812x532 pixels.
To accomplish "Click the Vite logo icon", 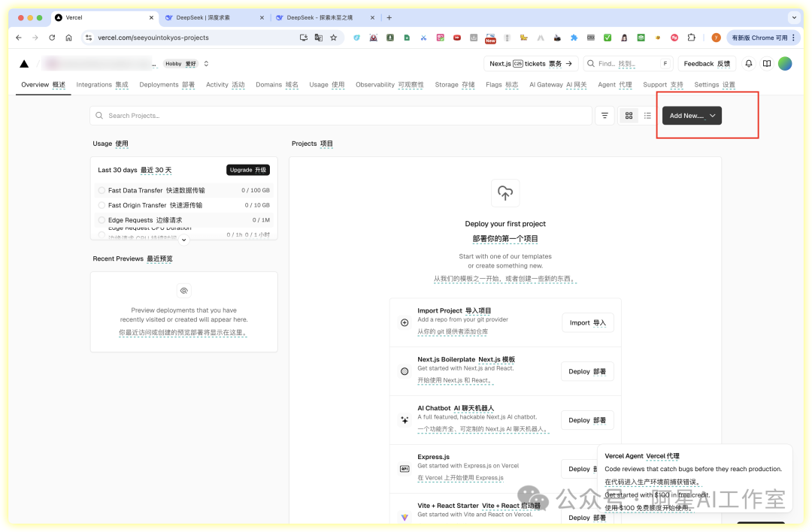I will 404,517.
